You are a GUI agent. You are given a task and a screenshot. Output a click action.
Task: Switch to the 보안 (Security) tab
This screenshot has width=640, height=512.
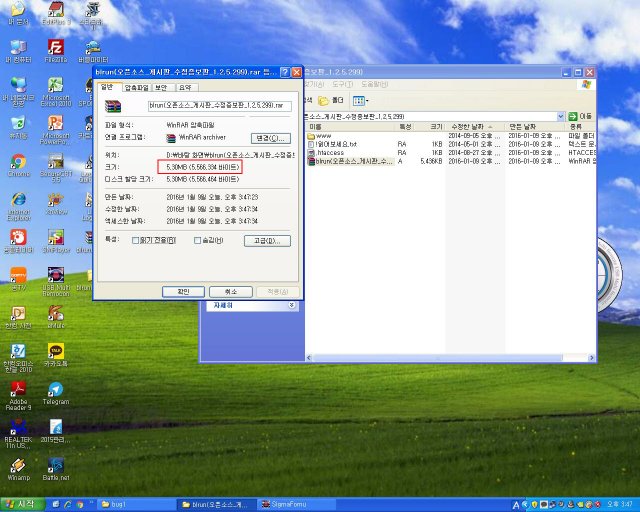tap(162, 87)
